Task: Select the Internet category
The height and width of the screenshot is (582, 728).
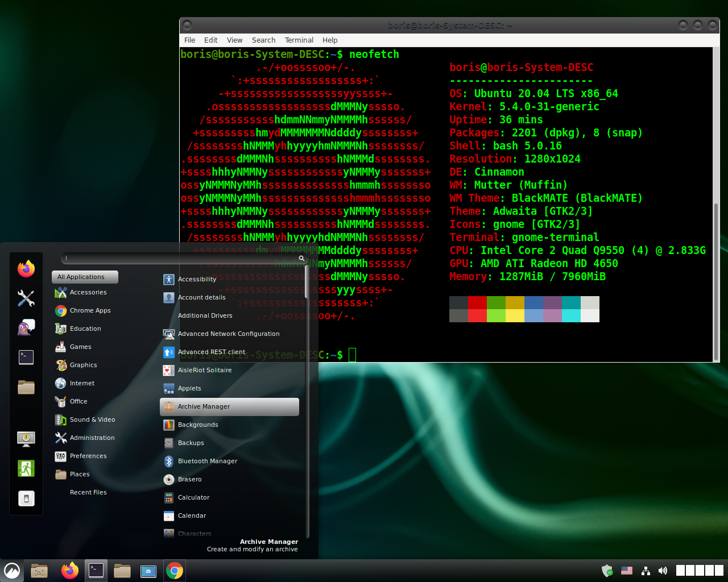Action: pyautogui.click(x=85, y=383)
